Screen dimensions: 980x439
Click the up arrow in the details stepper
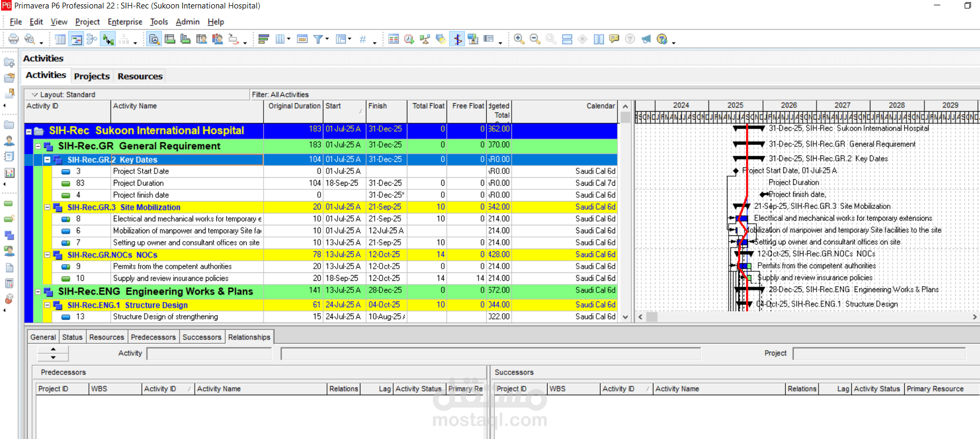tap(53, 350)
